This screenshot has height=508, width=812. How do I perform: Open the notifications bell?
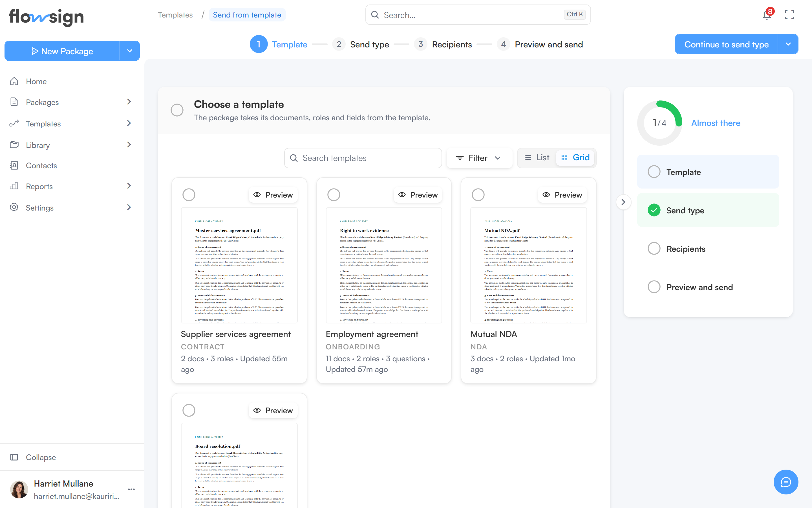(x=767, y=14)
